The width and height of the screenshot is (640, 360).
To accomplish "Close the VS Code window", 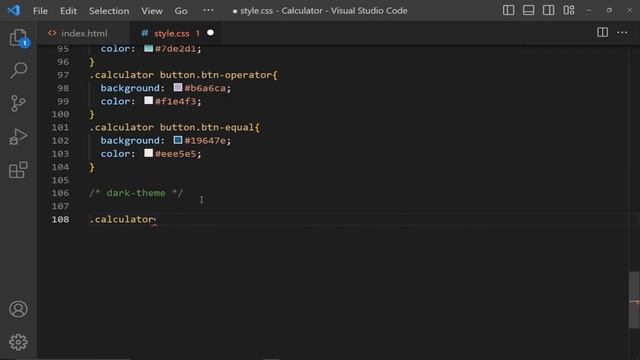I will pyautogui.click(x=629, y=10).
